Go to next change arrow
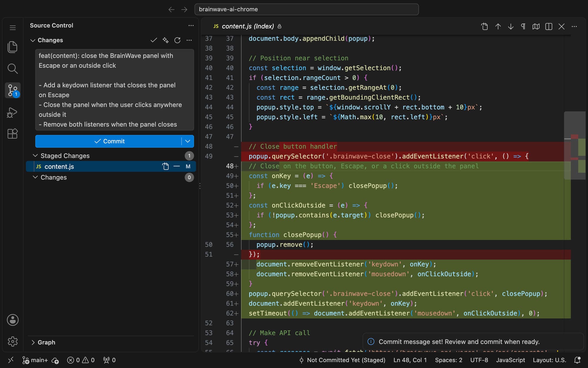 click(511, 26)
